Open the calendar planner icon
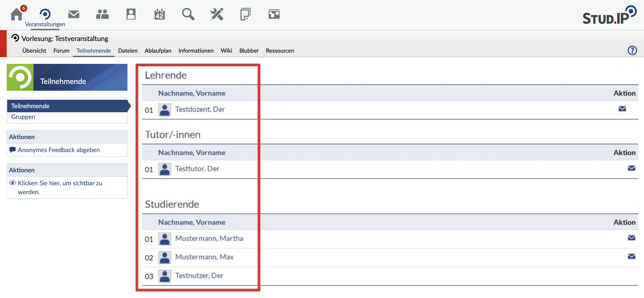 click(159, 14)
